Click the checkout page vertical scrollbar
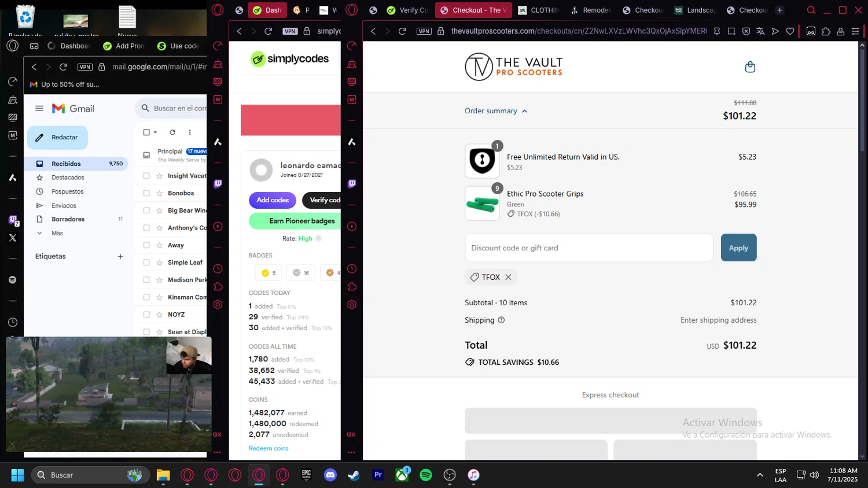 click(x=862, y=101)
